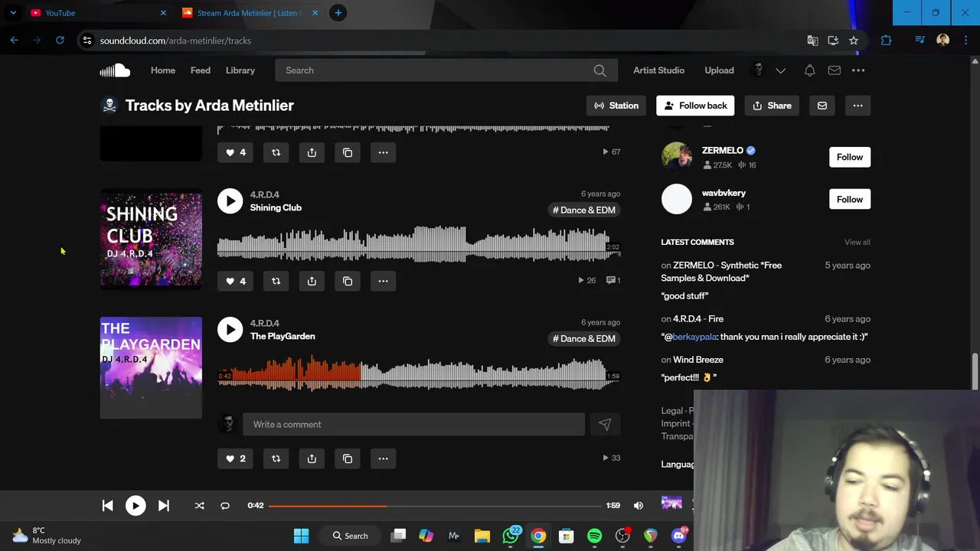
Task: Open more options for The PlayGarden
Action: [383, 458]
